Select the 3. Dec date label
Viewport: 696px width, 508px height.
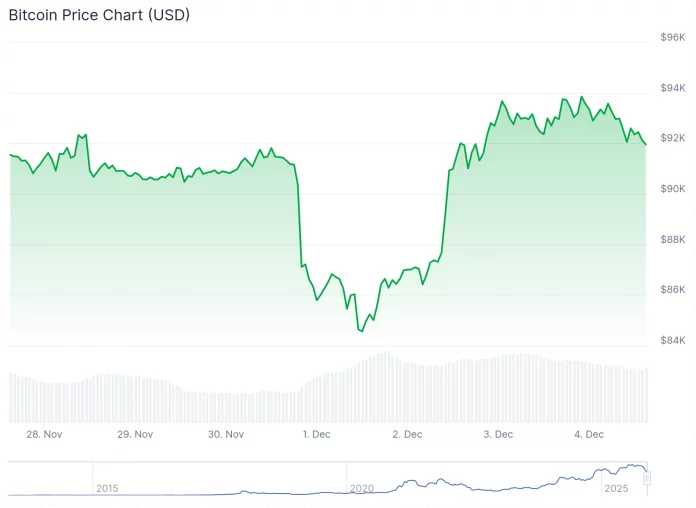[498, 434]
